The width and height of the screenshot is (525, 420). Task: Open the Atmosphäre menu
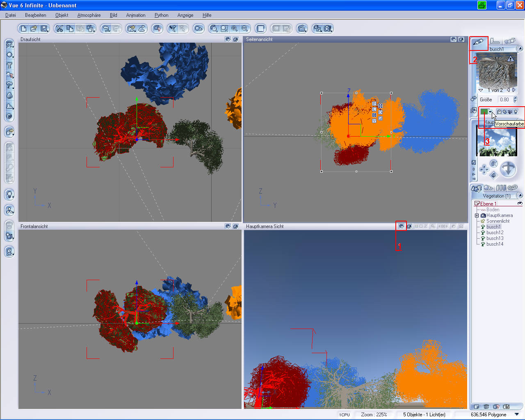[x=89, y=15]
